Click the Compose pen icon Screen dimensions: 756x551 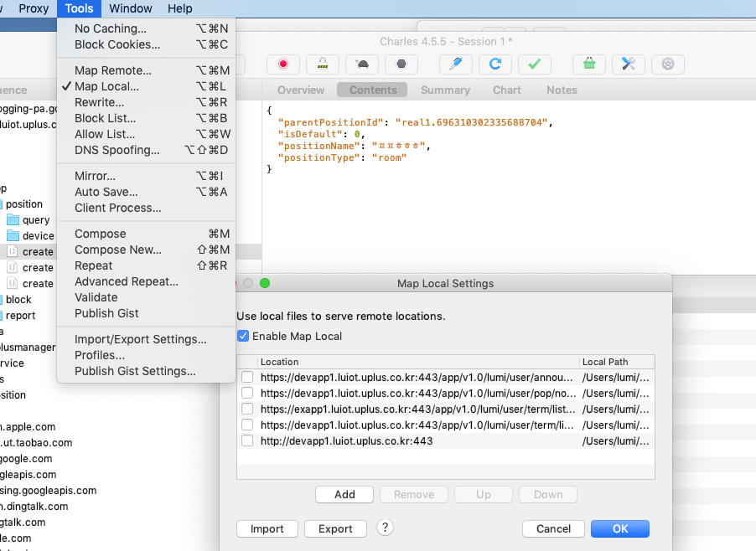click(456, 64)
